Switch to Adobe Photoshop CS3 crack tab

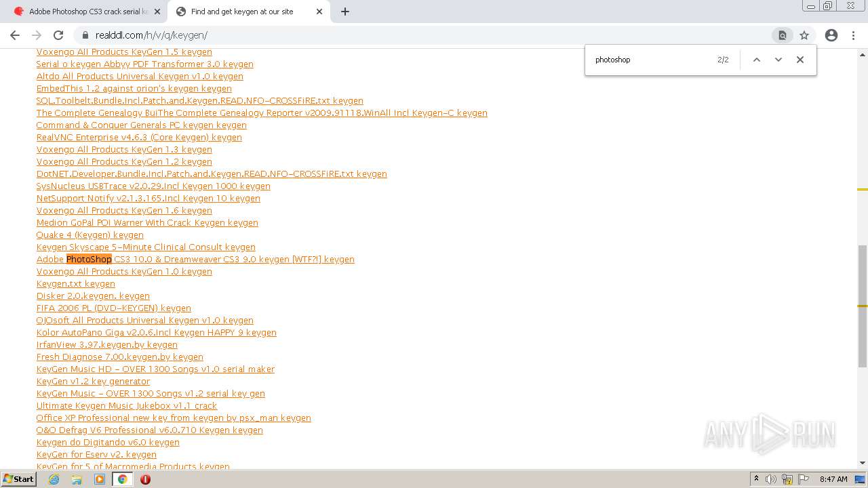(87, 12)
